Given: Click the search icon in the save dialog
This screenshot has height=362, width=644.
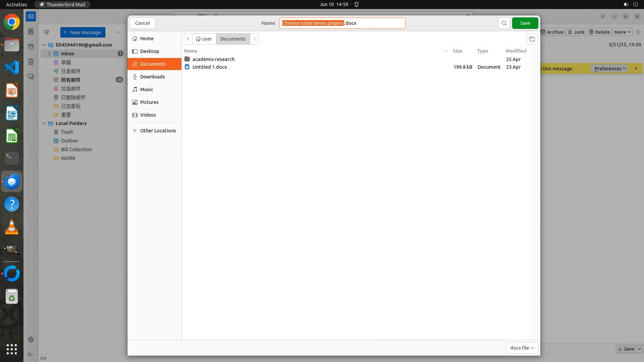Looking at the screenshot, I should tap(504, 23).
